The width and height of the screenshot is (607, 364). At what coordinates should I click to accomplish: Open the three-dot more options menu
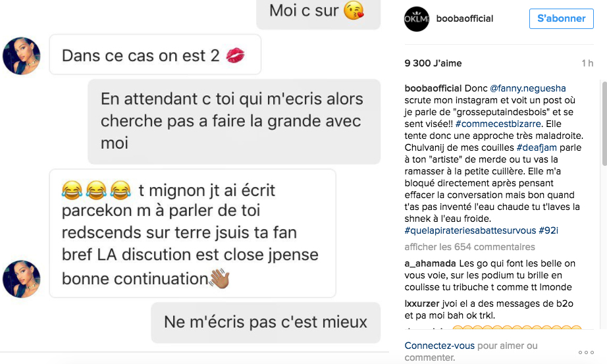click(x=585, y=352)
